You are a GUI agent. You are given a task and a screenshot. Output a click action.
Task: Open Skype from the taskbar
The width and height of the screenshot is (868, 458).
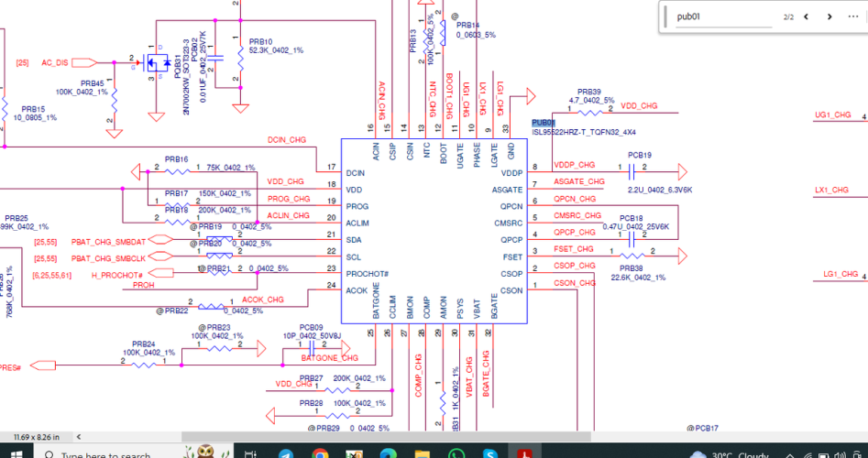489,453
